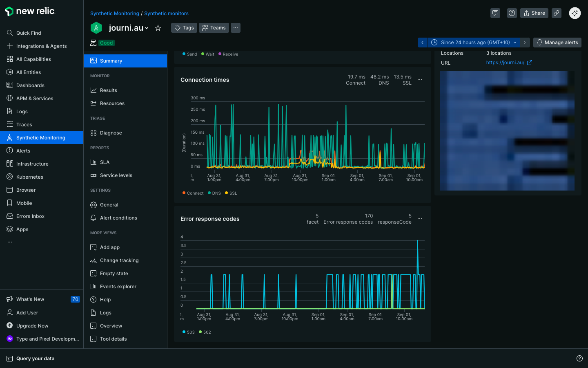Open Tags button
The image size is (588, 368).
pos(184,28)
